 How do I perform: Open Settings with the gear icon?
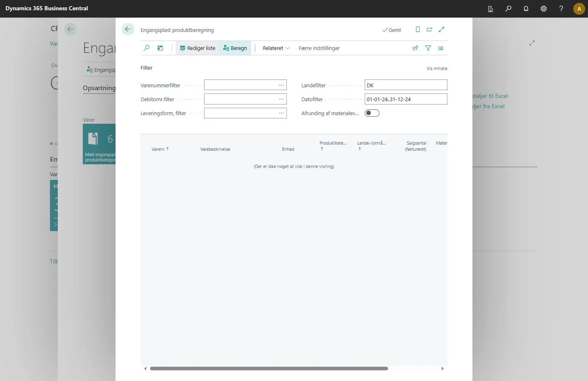click(544, 9)
